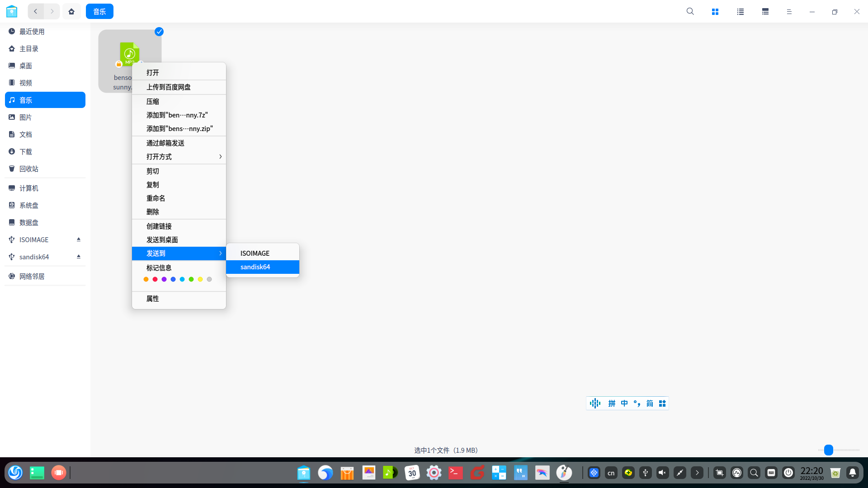
Task: Navigate back with left arrow
Action: click(36, 11)
